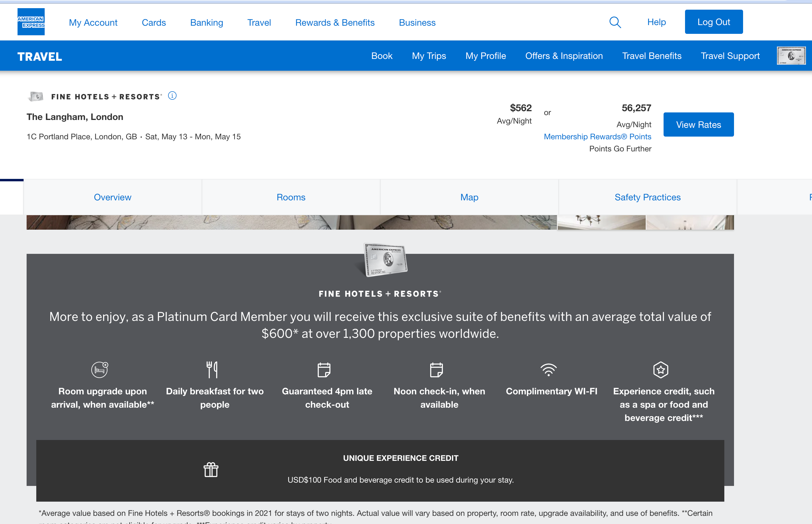Screen dimensions: 812x524
Task: Switch to the Map tab
Action: [x=469, y=197]
